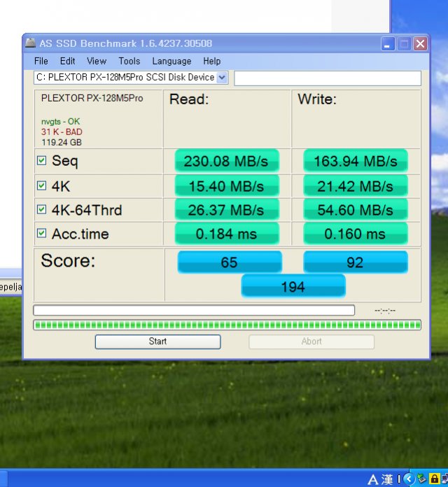
Task: Click the 4K-64Thrd read result 26.37 MB/s
Action: pos(227,210)
